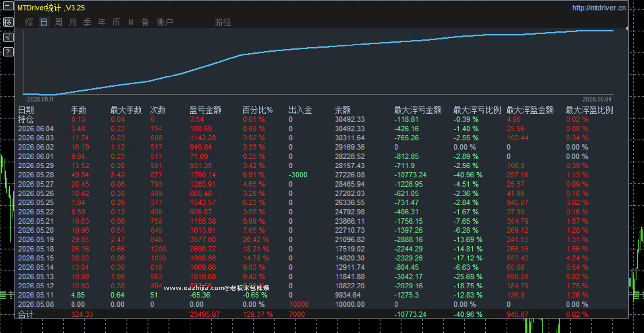Click the 盈亏金额 column header
The height and width of the screenshot is (333, 644).
pos(205,110)
